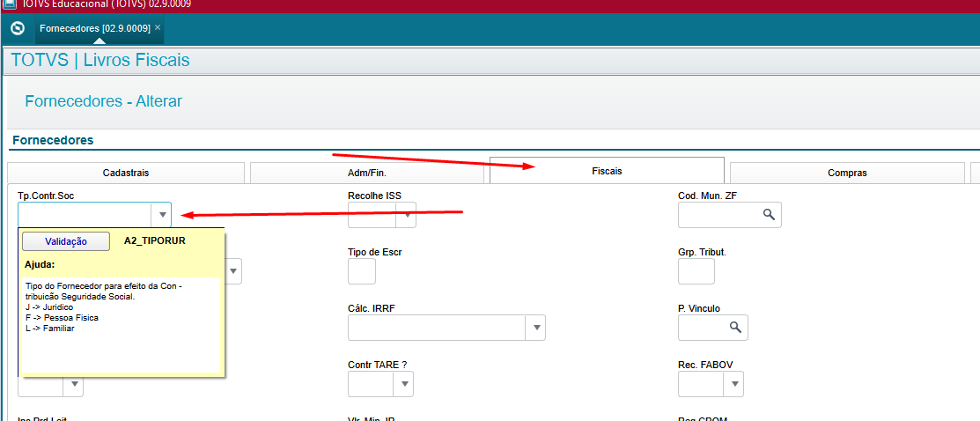Image resolution: width=980 pixels, height=421 pixels.
Task: Open the Fiscais tab
Action: [x=607, y=171]
